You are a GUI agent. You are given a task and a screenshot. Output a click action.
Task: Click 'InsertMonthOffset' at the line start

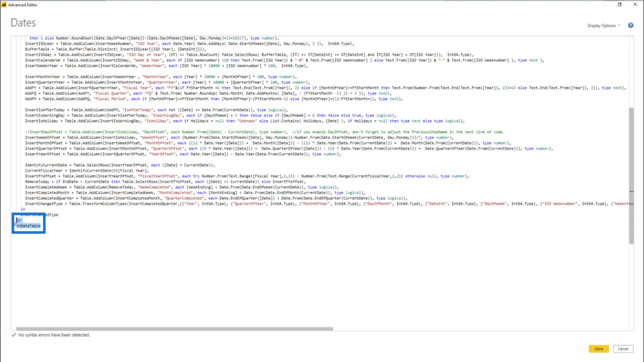click(44, 143)
